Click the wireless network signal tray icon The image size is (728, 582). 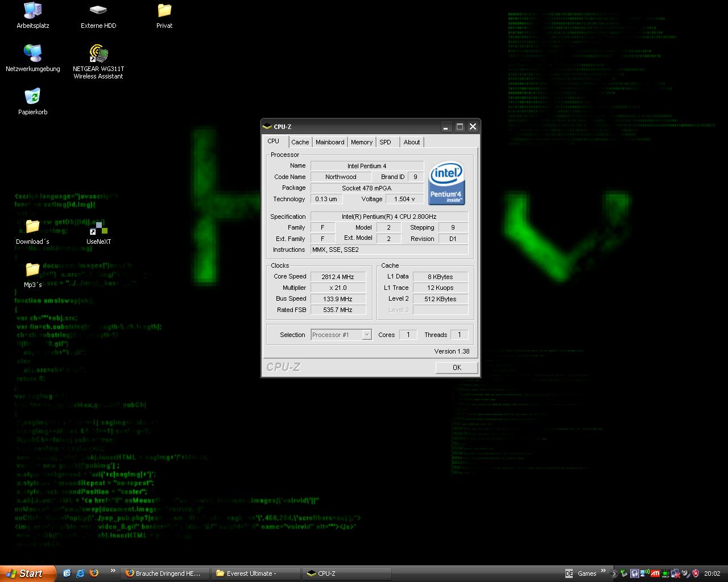[x=645, y=573]
